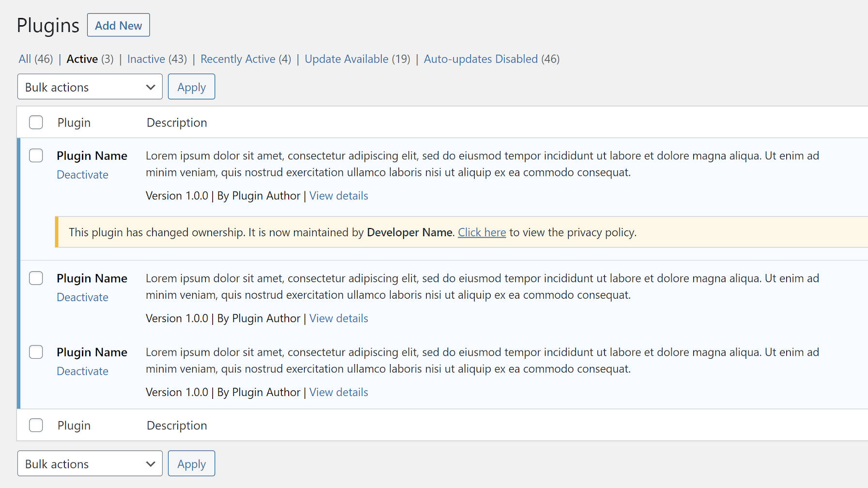Open the Auto-updates Disabled filter
The image size is (868, 488).
(480, 59)
